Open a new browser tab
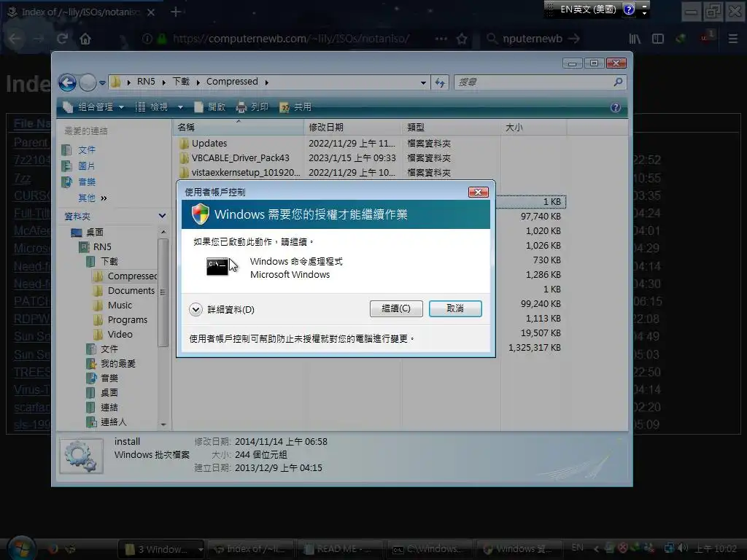The width and height of the screenshot is (747, 560). tap(175, 12)
